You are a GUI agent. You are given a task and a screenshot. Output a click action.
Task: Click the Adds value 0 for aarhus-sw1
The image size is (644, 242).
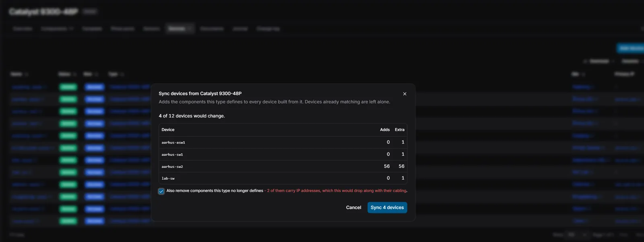tap(388, 154)
